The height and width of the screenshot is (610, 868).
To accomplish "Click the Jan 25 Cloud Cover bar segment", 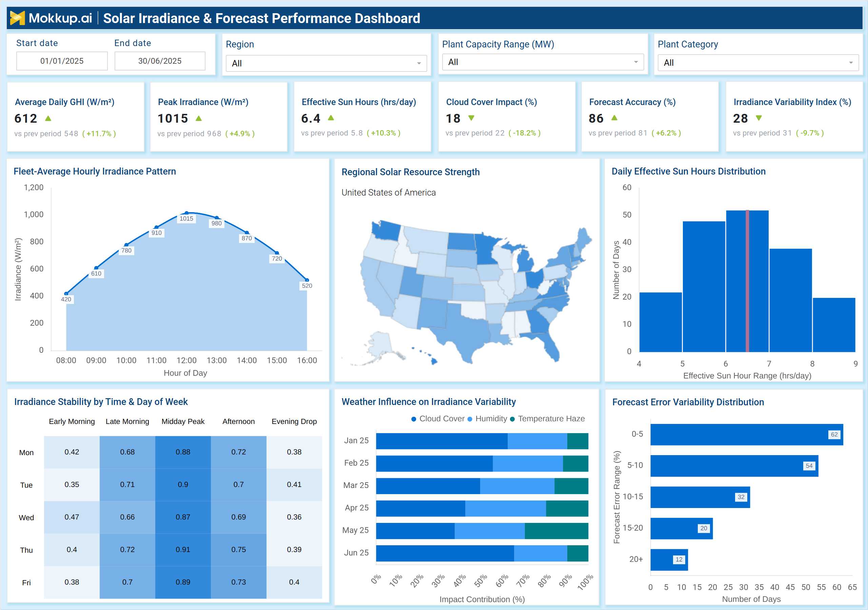I will coord(441,441).
